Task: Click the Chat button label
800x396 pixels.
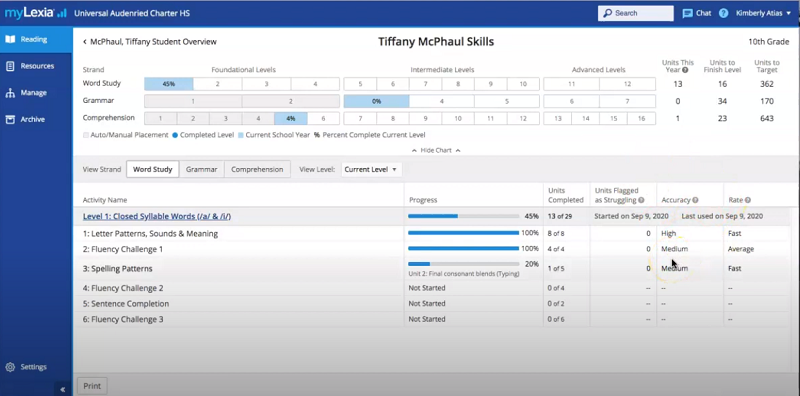Action: click(x=704, y=13)
